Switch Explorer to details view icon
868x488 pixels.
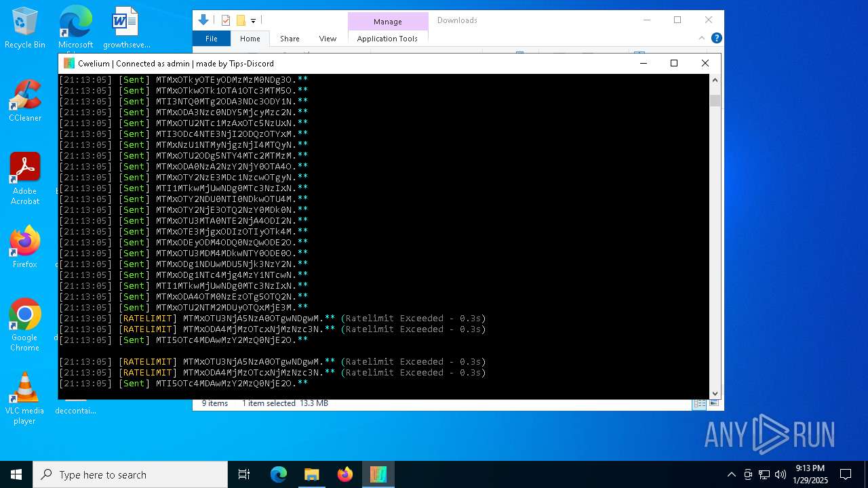coord(698,403)
